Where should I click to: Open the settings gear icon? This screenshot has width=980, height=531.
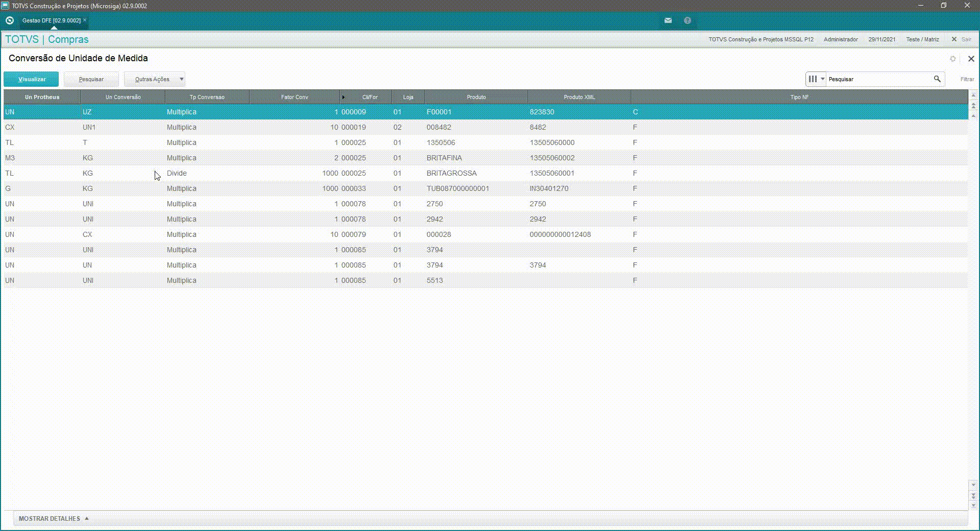[x=952, y=59]
